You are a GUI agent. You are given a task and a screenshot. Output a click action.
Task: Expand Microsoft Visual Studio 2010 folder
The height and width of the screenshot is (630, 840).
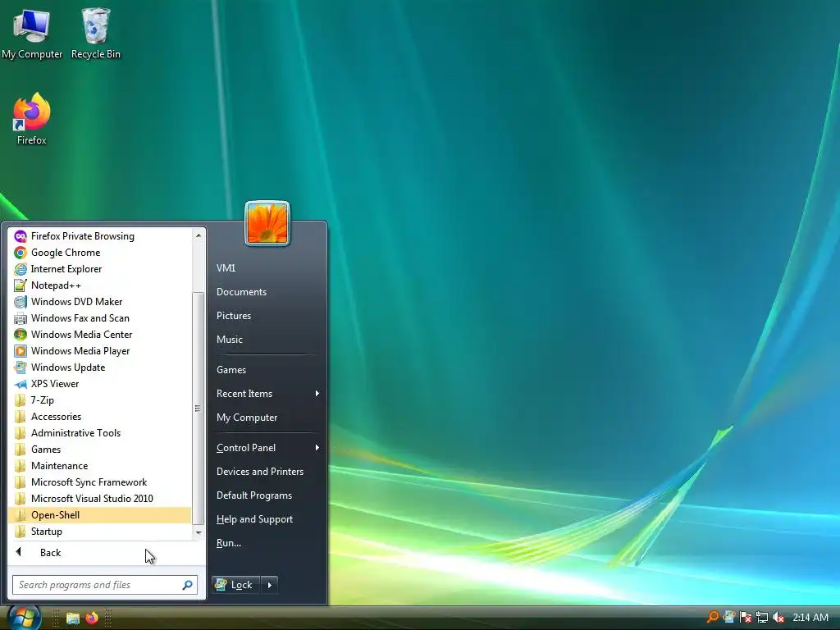click(x=100, y=499)
